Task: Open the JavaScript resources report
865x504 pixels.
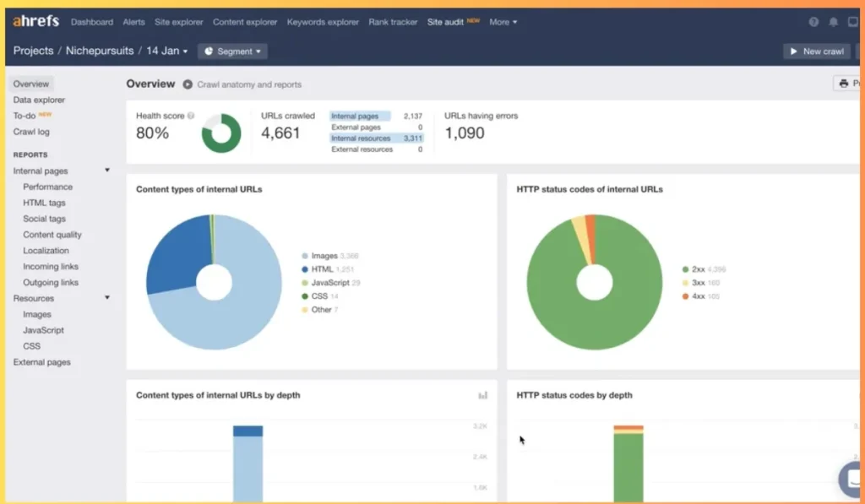Action: (x=44, y=330)
